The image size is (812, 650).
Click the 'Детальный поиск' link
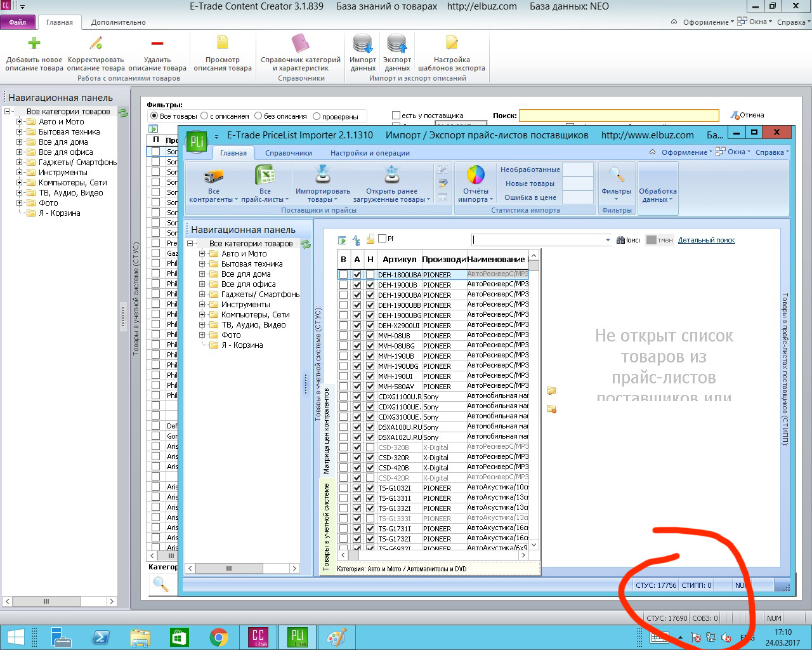pos(706,240)
